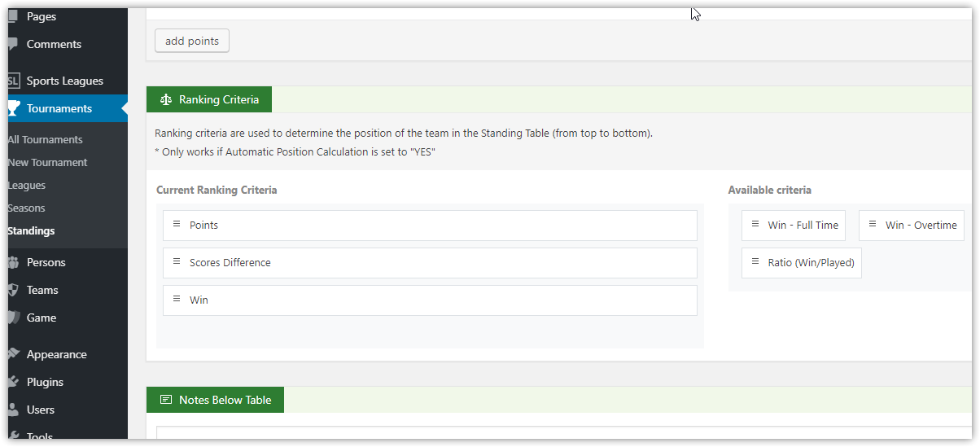Select the Ratio (Win/Played) criterion

click(x=802, y=263)
